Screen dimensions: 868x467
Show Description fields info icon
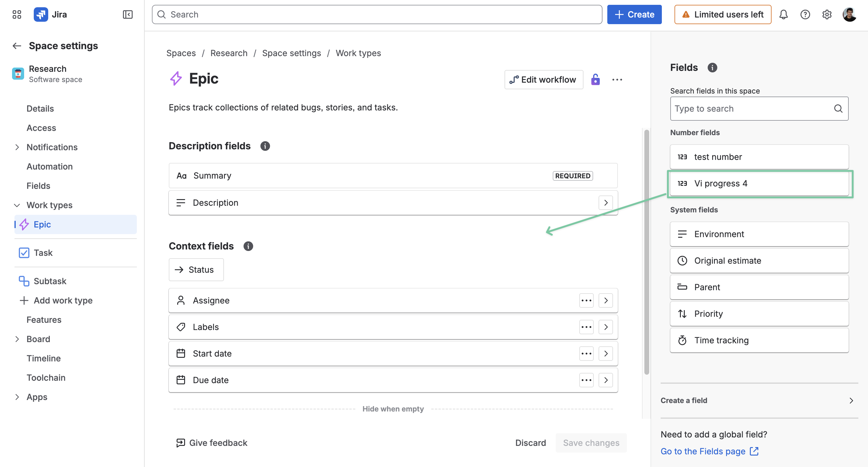pos(265,146)
